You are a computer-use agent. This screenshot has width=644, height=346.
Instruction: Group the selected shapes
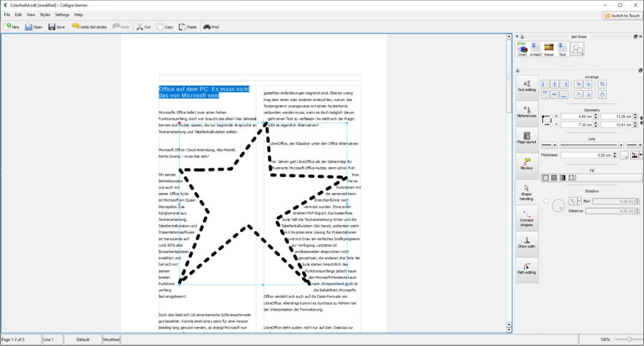pyautogui.click(x=602, y=84)
